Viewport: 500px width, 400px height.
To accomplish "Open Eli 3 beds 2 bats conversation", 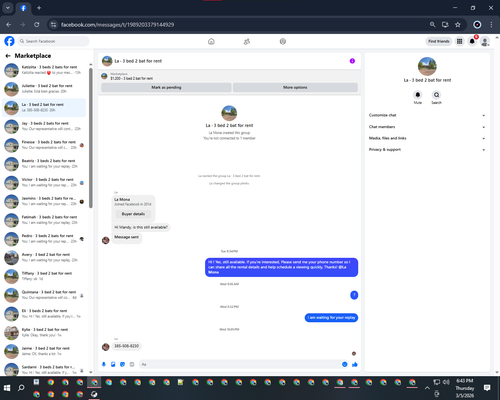I will point(44,314).
